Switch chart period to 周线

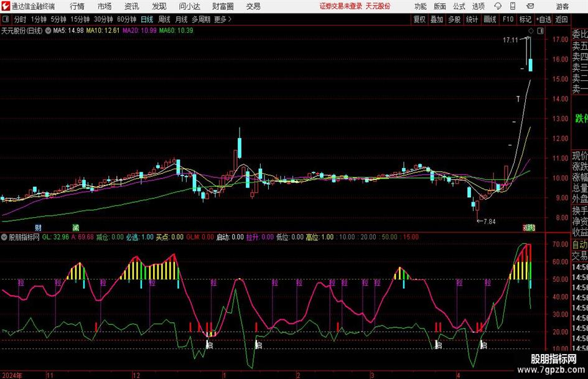point(165,19)
